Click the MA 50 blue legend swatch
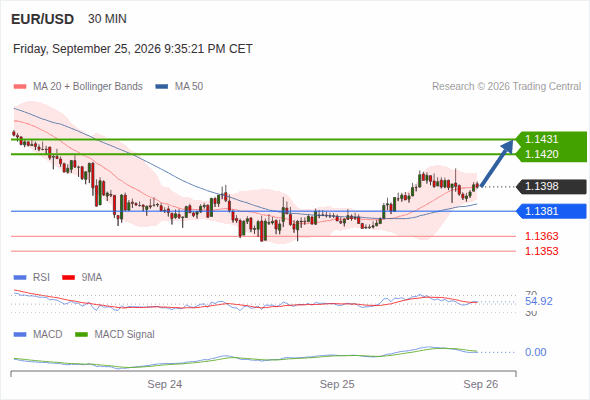The image size is (590, 400). [x=161, y=87]
